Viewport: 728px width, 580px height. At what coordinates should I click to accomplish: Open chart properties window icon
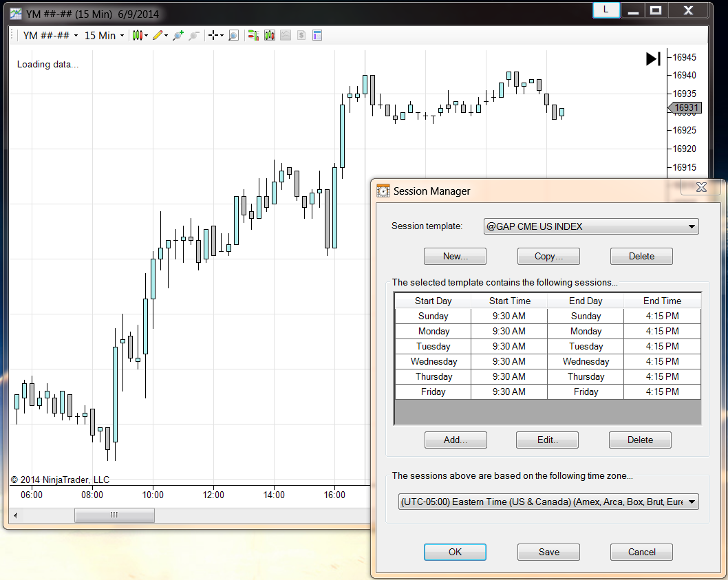coord(317,35)
